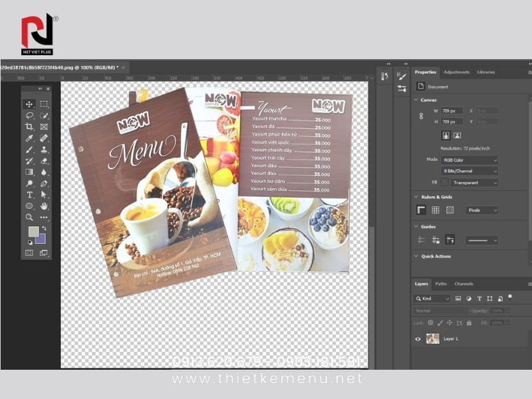Expand the Quick Actions section
This screenshot has width=532, height=399.
click(418, 256)
